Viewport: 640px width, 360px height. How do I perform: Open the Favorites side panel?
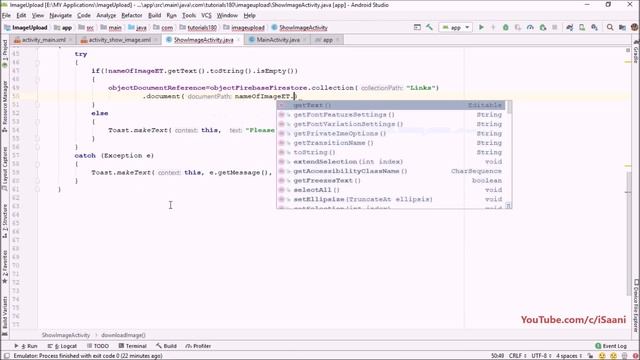(4, 267)
